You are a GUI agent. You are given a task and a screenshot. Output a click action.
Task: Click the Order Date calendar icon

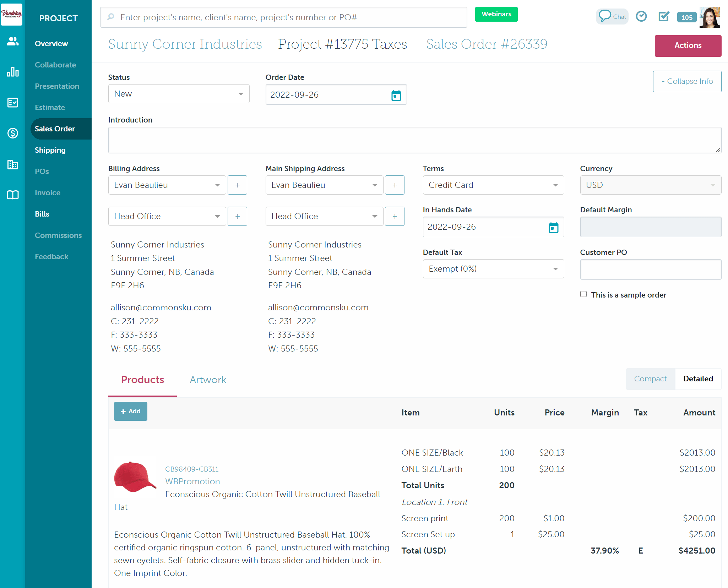point(396,95)
